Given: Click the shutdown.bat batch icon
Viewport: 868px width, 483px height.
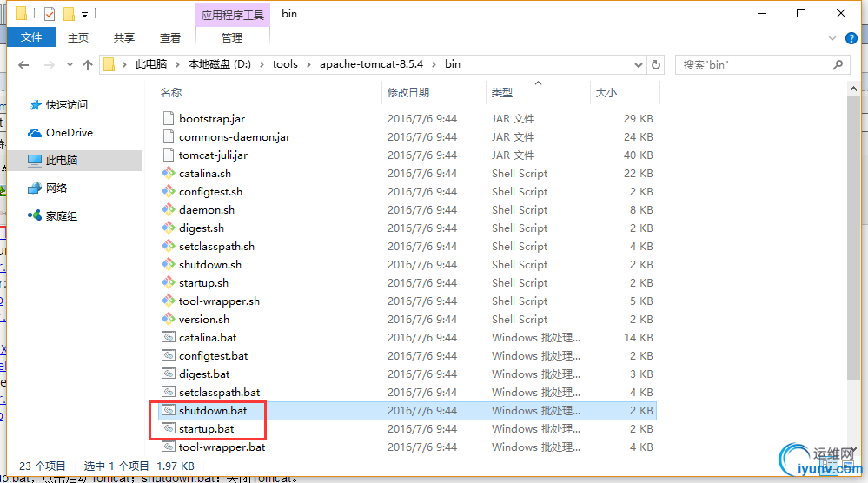Looking at the screenshot, I should tap(169, 410).
